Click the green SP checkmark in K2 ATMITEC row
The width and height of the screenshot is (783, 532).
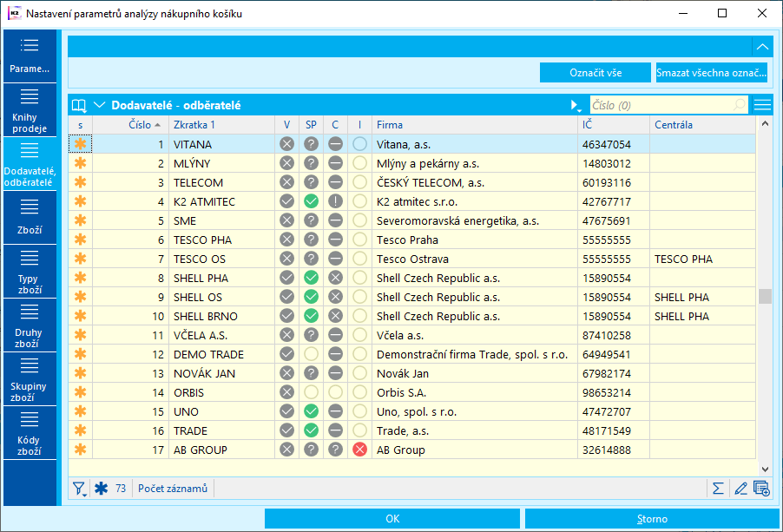pos(311,201)
